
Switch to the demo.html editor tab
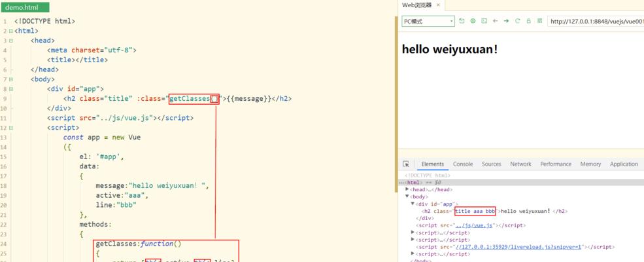click(x=25, y=7)
